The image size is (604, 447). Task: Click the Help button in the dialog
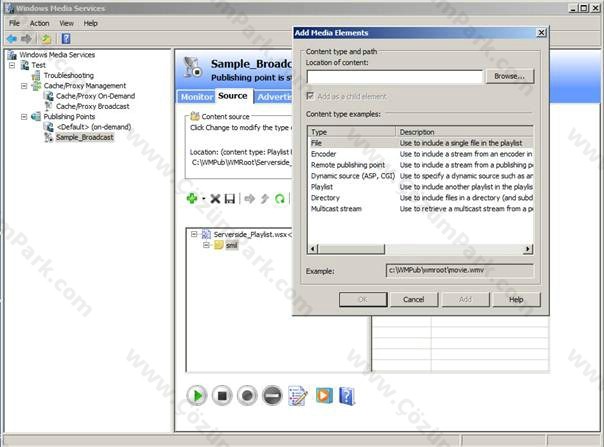pos(516,299)
